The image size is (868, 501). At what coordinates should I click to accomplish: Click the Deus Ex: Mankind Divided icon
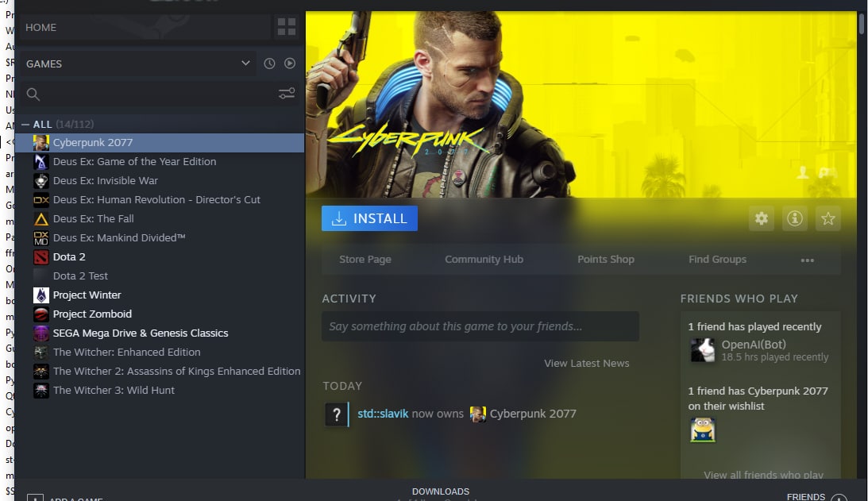click(41, 238)
